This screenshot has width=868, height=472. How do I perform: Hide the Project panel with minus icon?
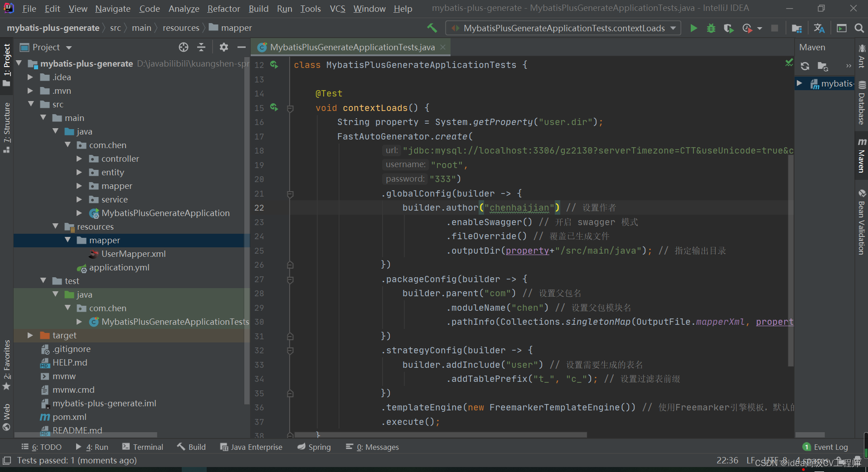point(242,47)
